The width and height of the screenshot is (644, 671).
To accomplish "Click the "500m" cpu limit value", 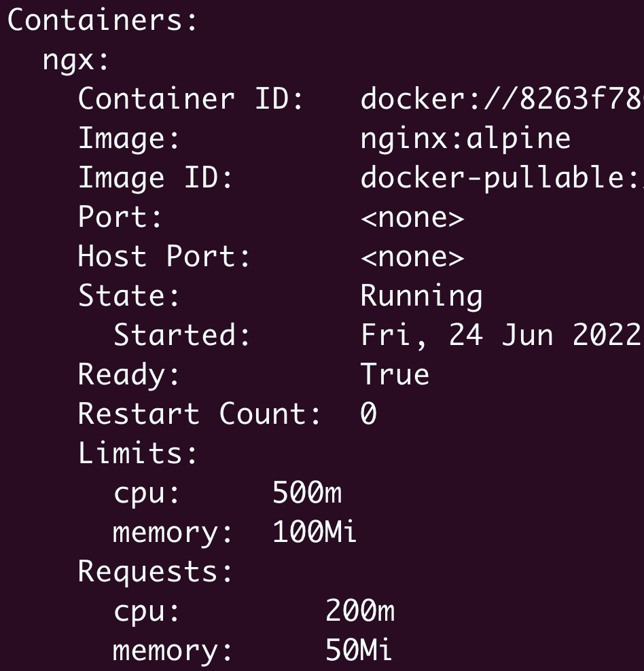I will [x=306, y=494].
